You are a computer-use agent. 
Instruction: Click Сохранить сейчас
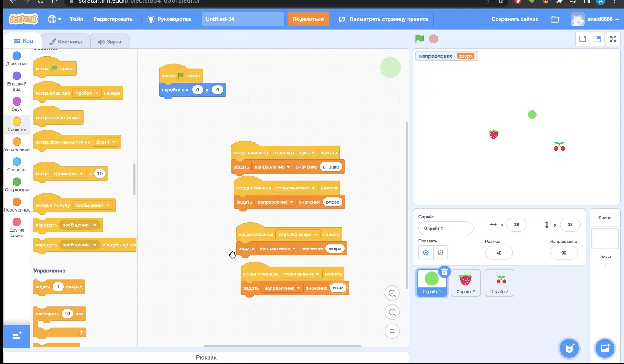pyautogui.click(x=515, y=19)
